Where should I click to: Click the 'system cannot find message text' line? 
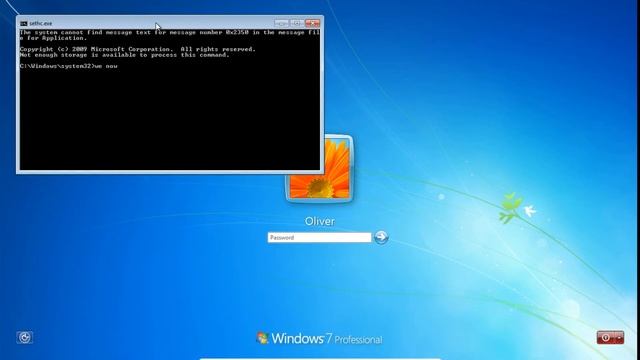pyautogui.click(x=169, y=35)
